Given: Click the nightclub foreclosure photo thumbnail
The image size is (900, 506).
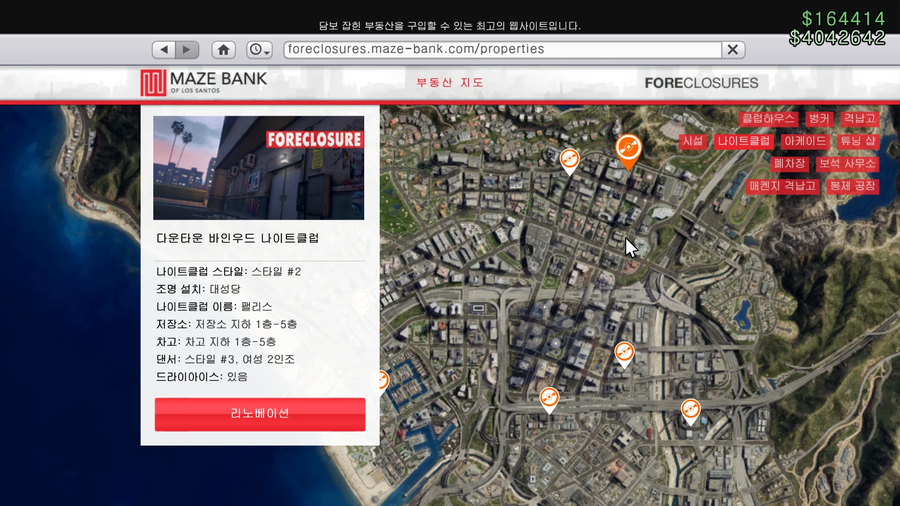Looking at the screenshot, I should [x=258, y=168].
